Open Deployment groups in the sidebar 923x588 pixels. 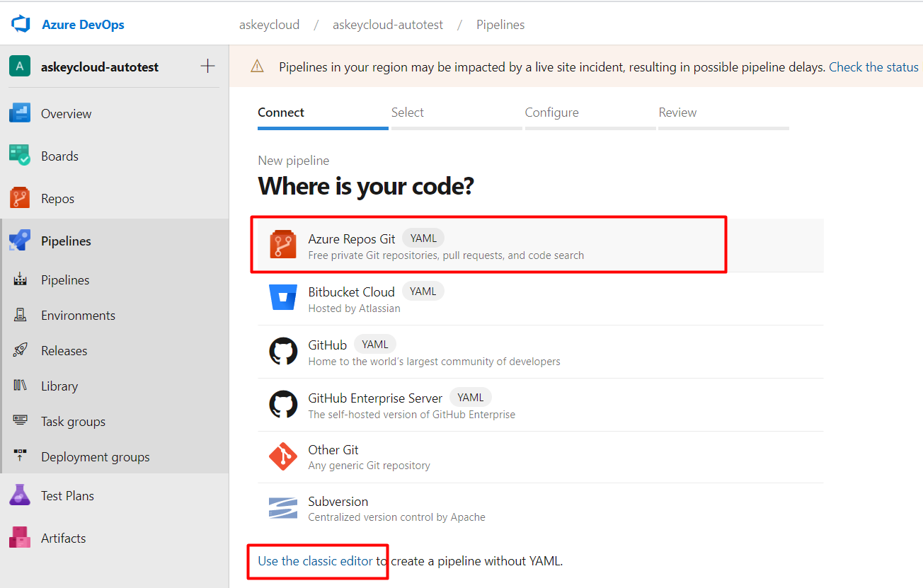(115, 456)
